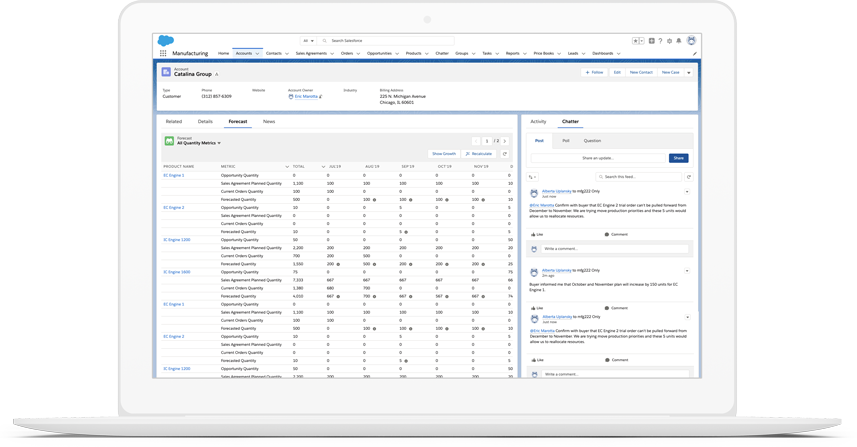Click the change owner icon next to Eric Marotta
857x447 pixels.
pos(320,97)
